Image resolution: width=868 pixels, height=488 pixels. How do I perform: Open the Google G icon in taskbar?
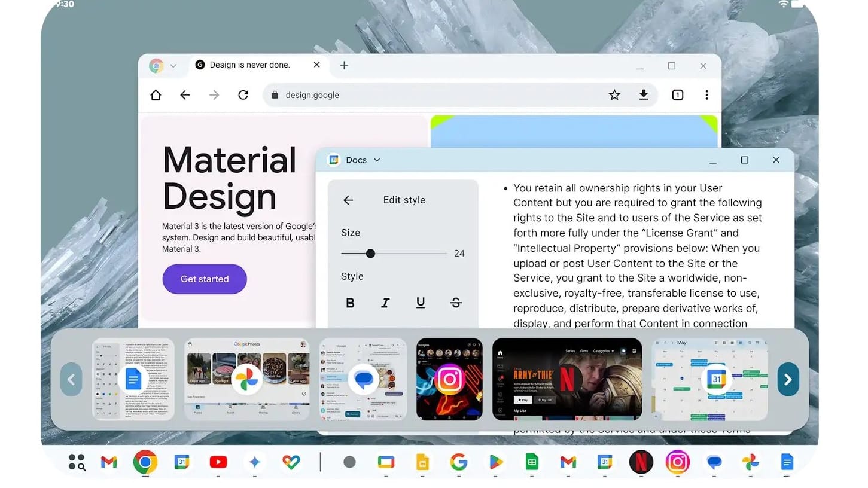459,462
